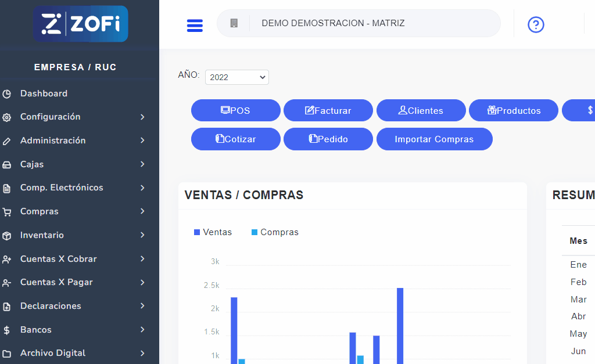Expand the Cajas submenu chevron
Image resolution: width=595 pixels, height=364 pixels.
(142, 164)
